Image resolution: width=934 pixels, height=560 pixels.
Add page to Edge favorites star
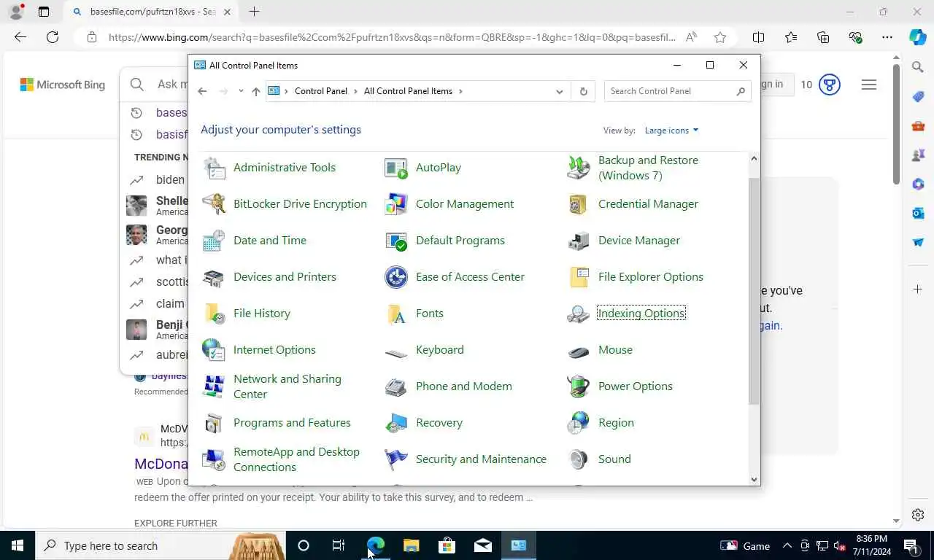(x=720, y=37)
